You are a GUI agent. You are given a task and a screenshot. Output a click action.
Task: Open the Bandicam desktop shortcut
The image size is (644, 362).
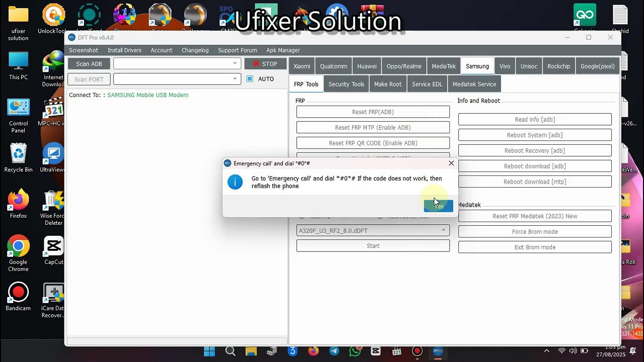[x=18, y=297]
